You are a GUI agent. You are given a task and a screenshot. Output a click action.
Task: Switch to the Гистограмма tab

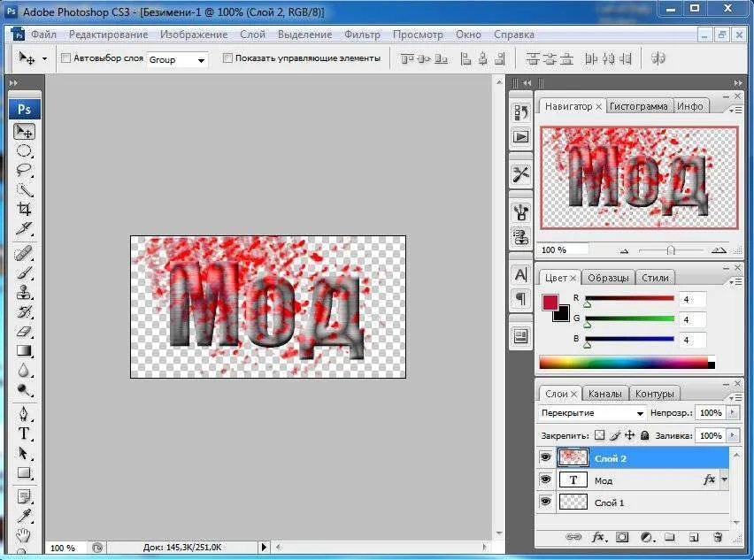(x=638, y=106)
